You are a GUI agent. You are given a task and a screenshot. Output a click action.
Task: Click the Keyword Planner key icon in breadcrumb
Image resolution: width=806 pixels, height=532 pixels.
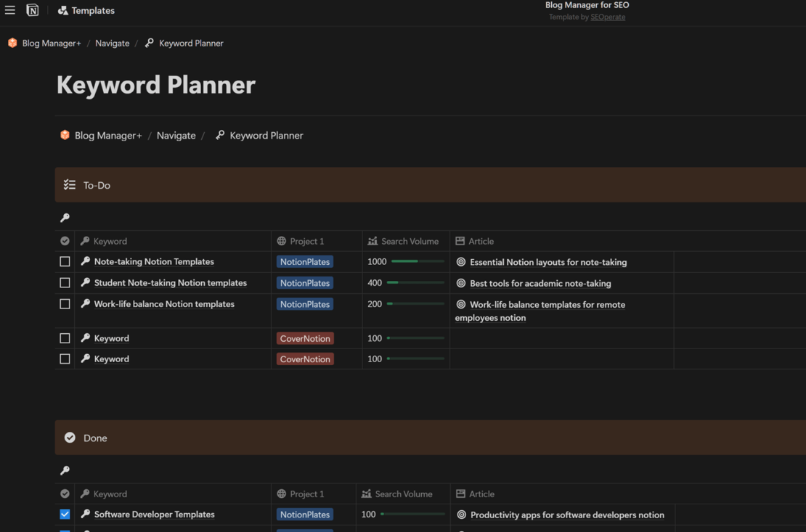pos(150,43)
